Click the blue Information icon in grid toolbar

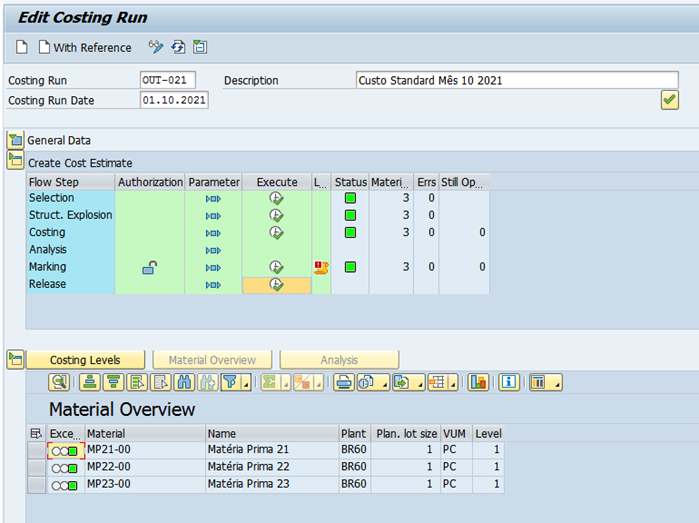coord(509,382)
